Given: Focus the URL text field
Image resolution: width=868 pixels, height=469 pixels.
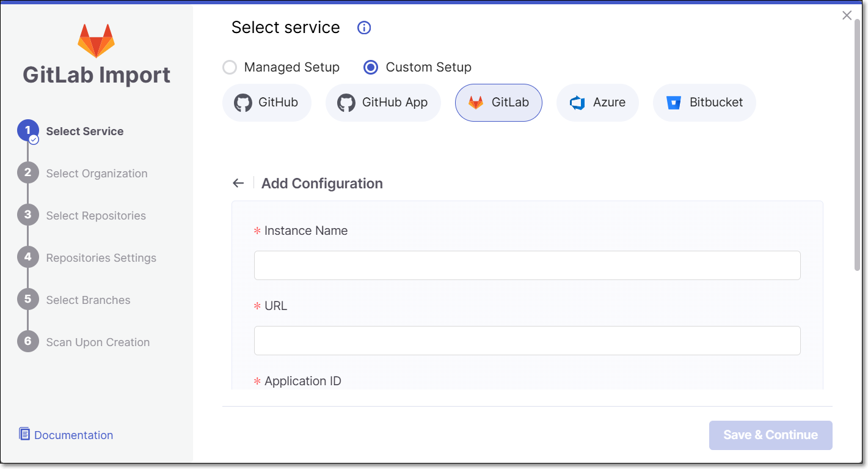Looking at the screenshot, I should [x=527, y=341].
